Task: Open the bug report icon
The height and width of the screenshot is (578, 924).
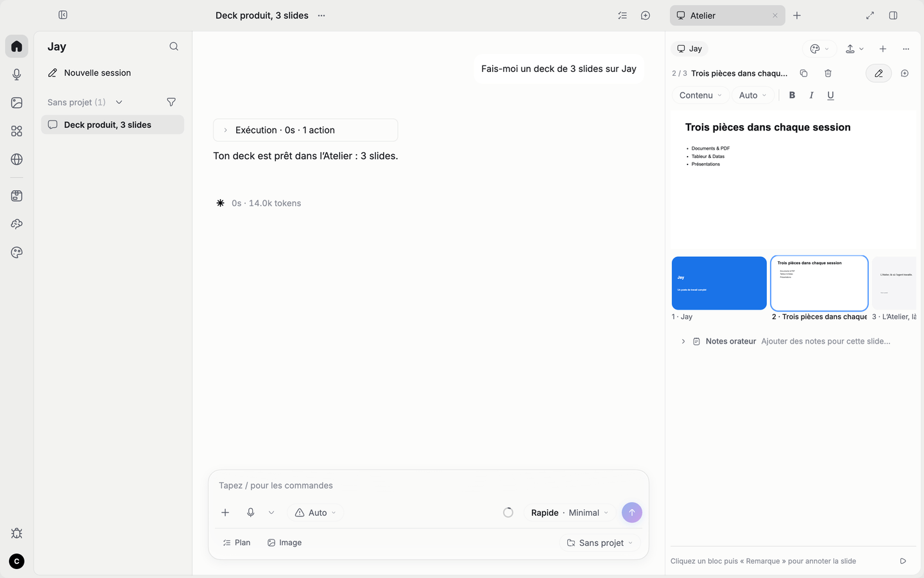Action: point(17,533)
